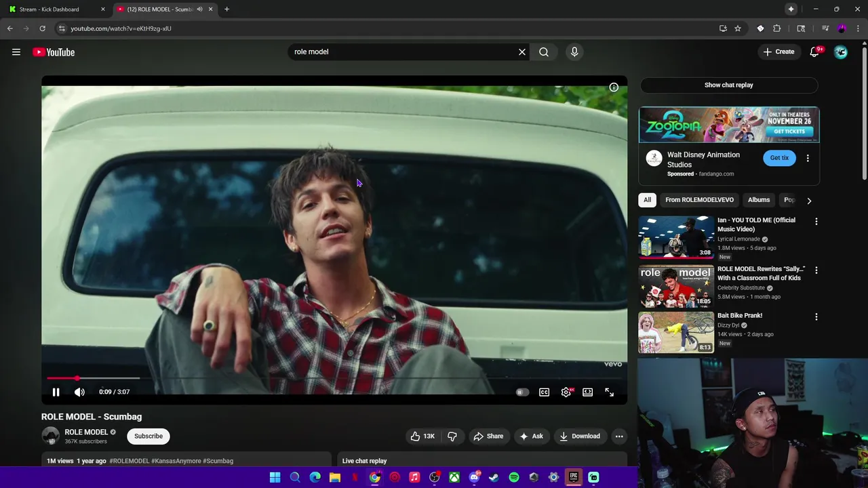This screenshot has height=488, width=868.
Task: Open menu for Ian YOU TOLD ME video
Action: click(x=816, y=222)
